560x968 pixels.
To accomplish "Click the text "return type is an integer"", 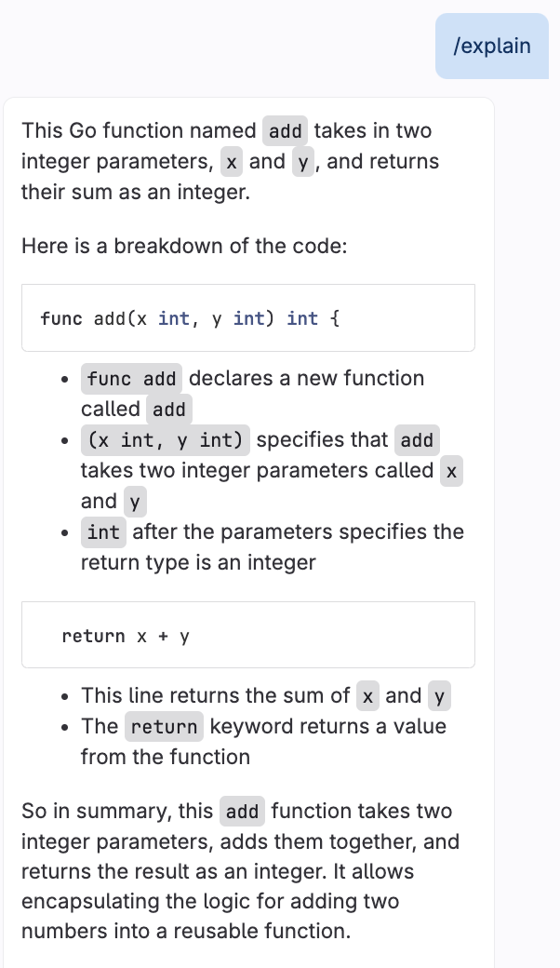I will click(x=198, y=562).
